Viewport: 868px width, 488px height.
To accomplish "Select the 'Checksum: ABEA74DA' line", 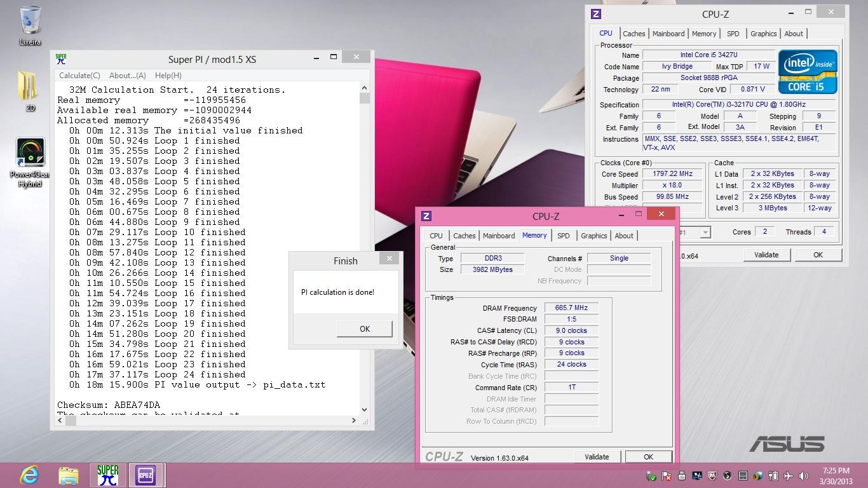I will (x=109, y=405).
